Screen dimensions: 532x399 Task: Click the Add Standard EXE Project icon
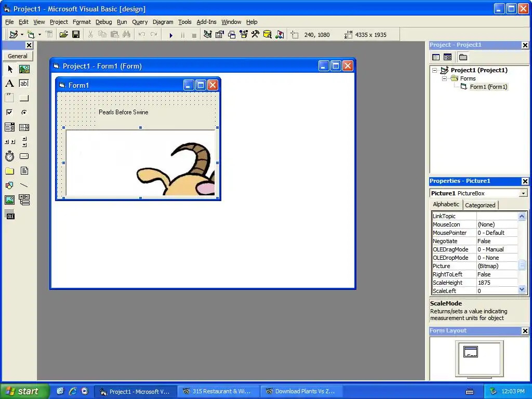coord(14,35)
